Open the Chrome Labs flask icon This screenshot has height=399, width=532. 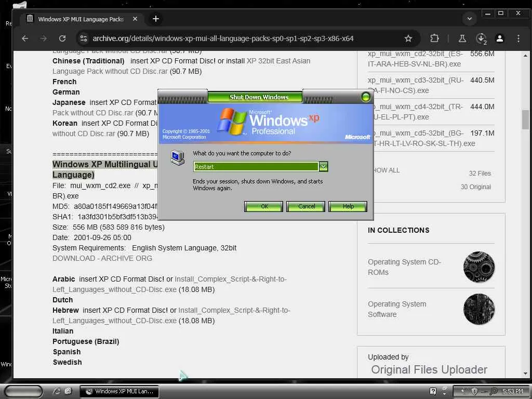tap(462, 38)
